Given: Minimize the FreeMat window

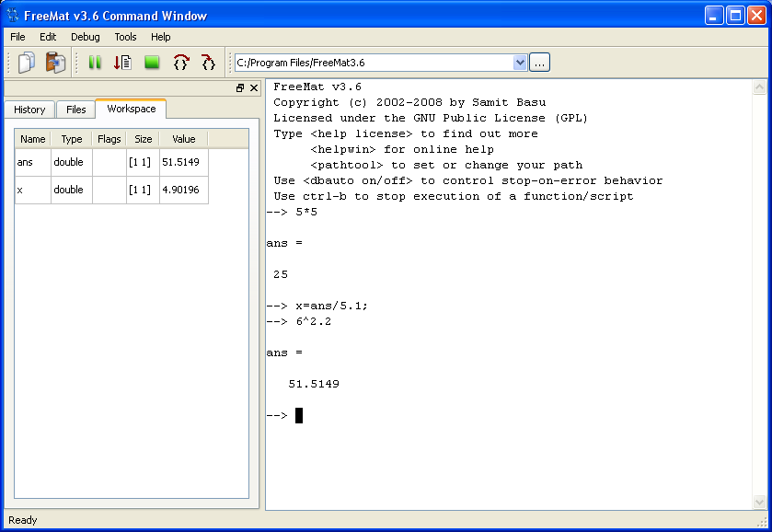Looking at the screenshot, I should (714, 16).
